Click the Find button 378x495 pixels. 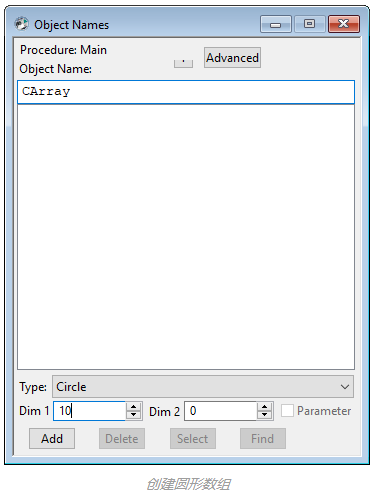[x=263, y=439]
